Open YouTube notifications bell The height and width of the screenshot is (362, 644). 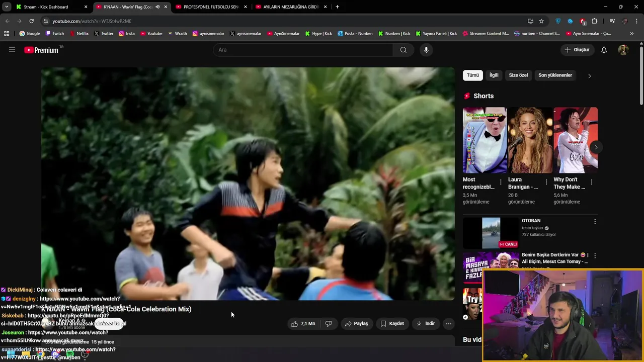tap(604, 50)
